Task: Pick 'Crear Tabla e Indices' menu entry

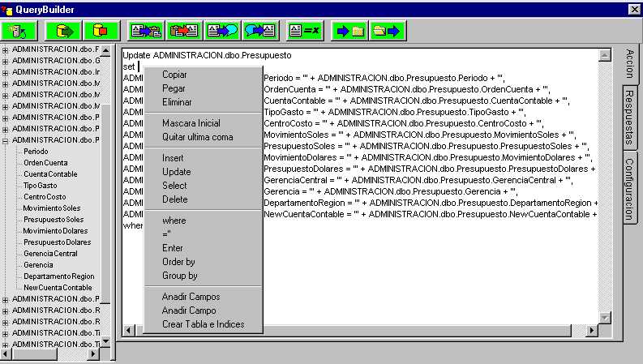Action: click(202, 324)
